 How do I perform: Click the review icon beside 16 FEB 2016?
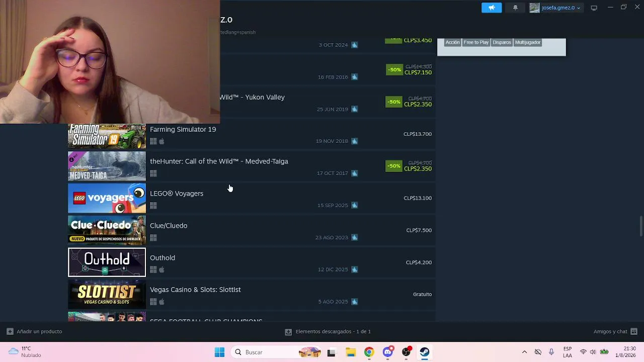355,77
